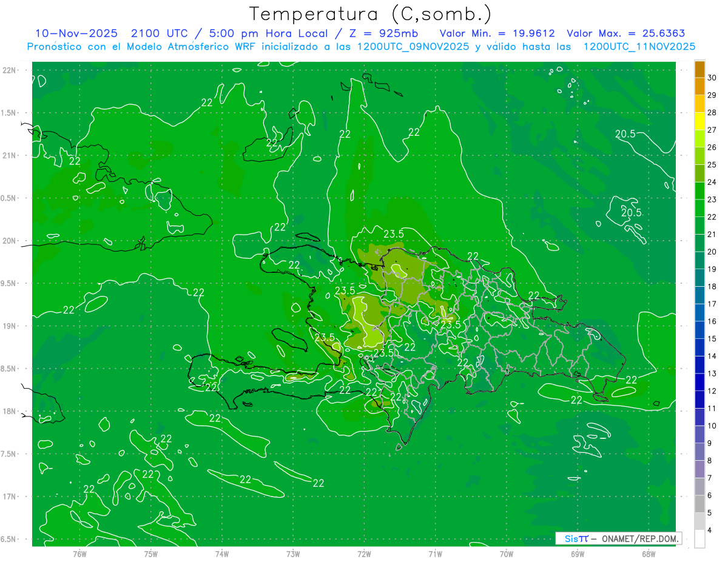Click the "74W" longitude axis label
The height and width of the screenshot is (562, 728).
[222, 554]
